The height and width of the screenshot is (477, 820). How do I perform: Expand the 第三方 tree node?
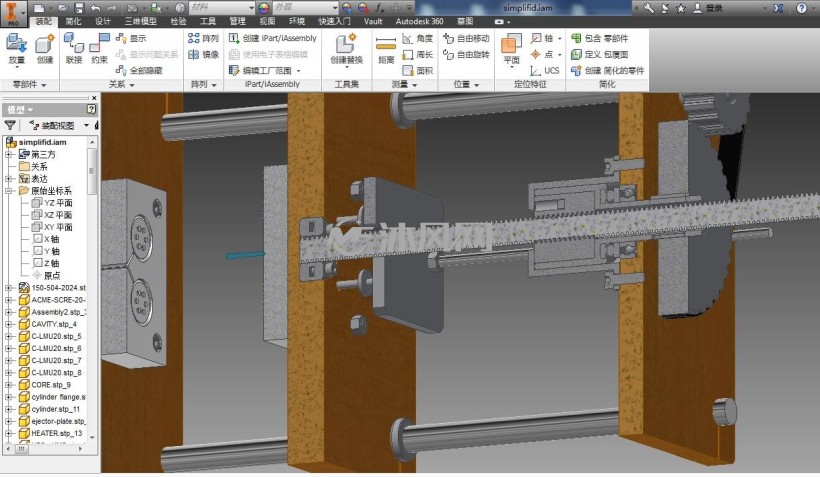(x=8, y=154)
